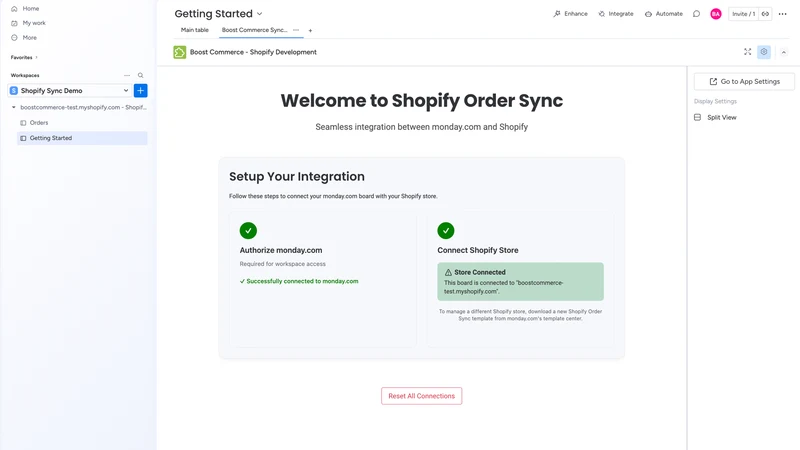Select the Boost Commerce Sync tab
Image resolution: width=800 pixels, height=450 pixels.
[254, 30]
